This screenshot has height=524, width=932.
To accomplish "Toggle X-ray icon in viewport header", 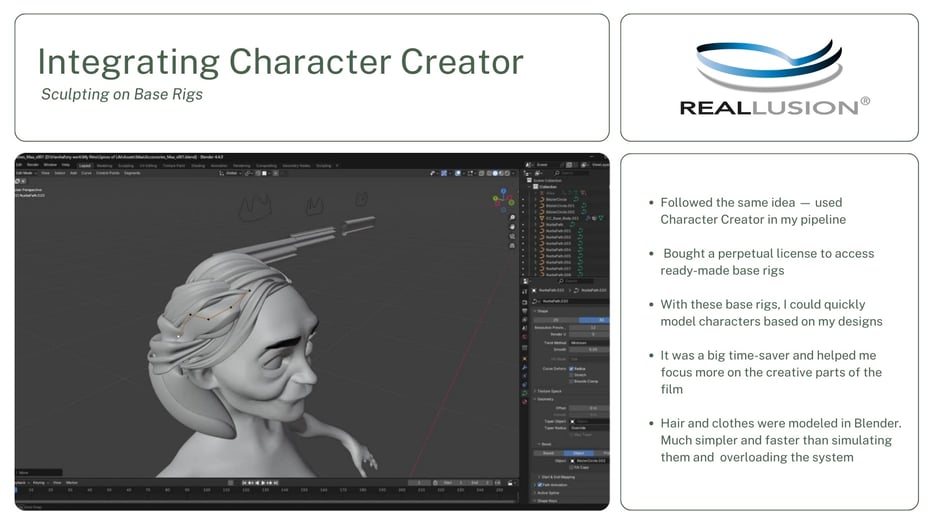I will (481, 173).
